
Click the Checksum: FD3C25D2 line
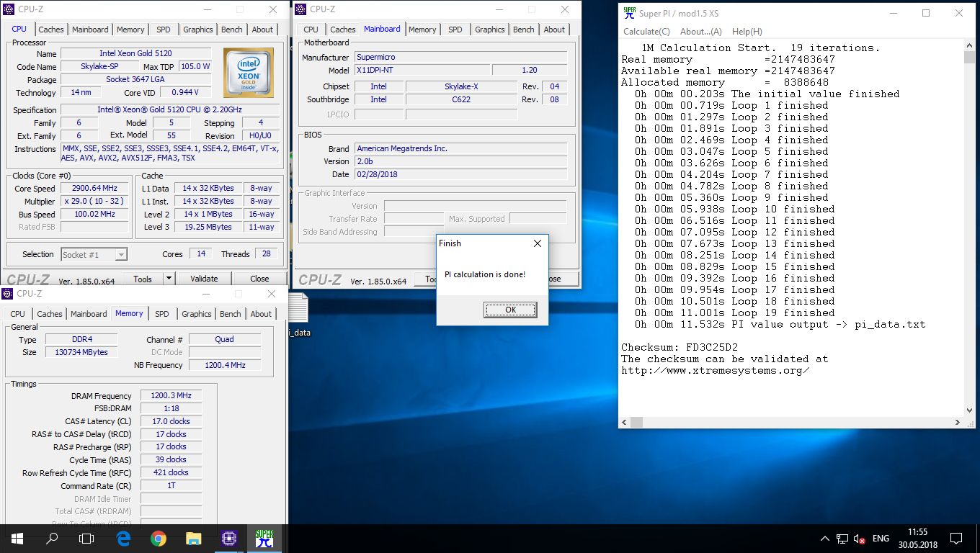point(680,347)
